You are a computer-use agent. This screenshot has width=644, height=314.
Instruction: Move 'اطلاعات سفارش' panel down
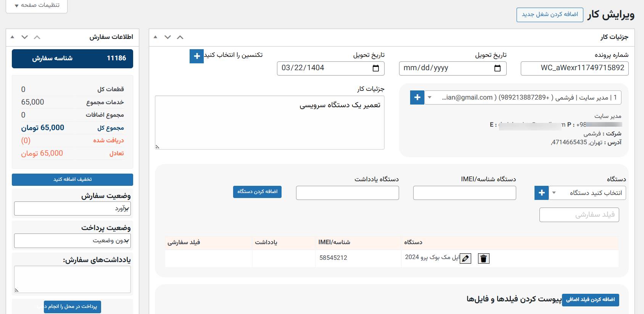[24, 37]
